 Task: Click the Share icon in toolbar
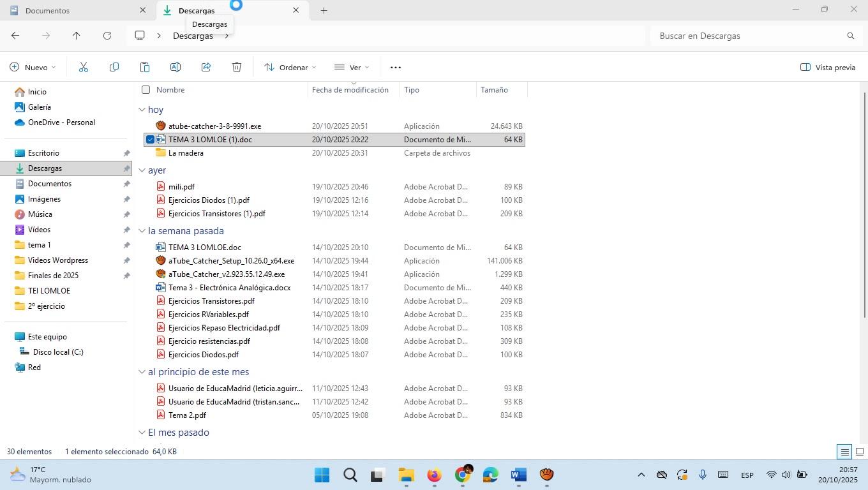pyautogui.click(x=206, y=67)
